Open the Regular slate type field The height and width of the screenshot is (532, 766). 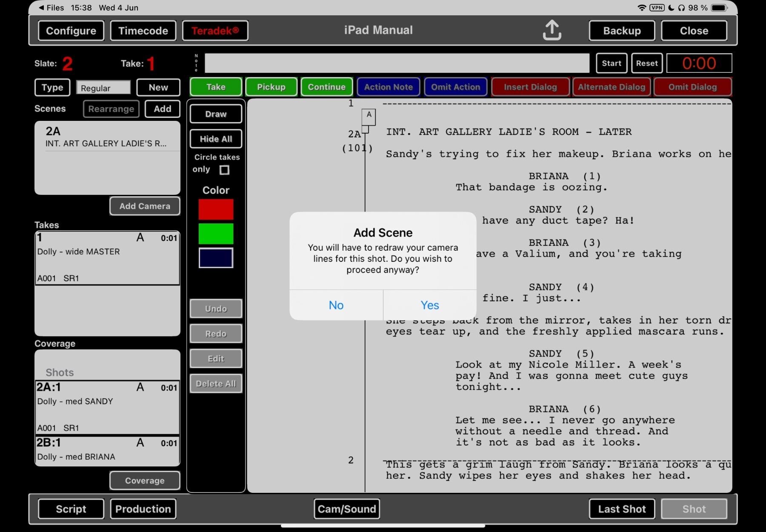coord(103,88)
